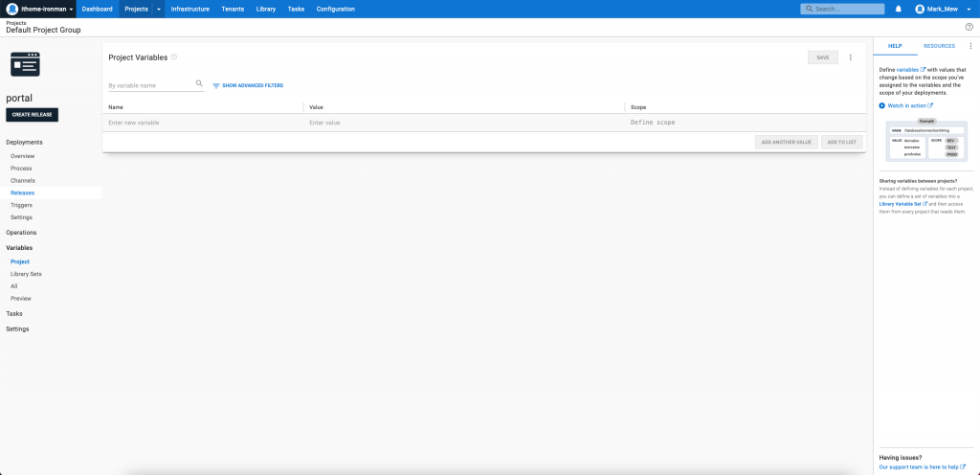Open project Settings at sidebar bottom
Image resolution: width=980 pixels, height=475 pixels.
point(17,328)
